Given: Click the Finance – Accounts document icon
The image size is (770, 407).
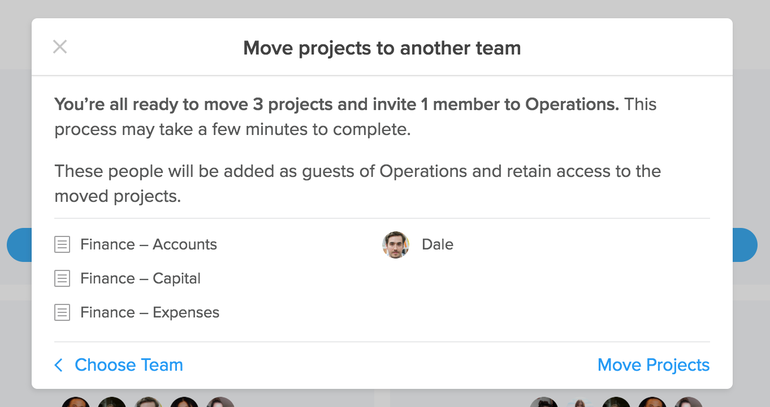Looking at the screenshot, I should (x=62, y=244).
